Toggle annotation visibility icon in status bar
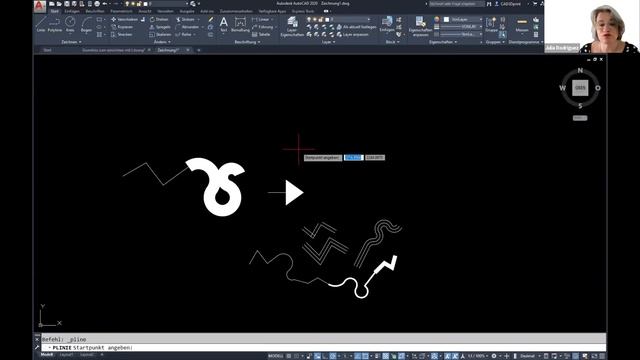 click(447, 356)
